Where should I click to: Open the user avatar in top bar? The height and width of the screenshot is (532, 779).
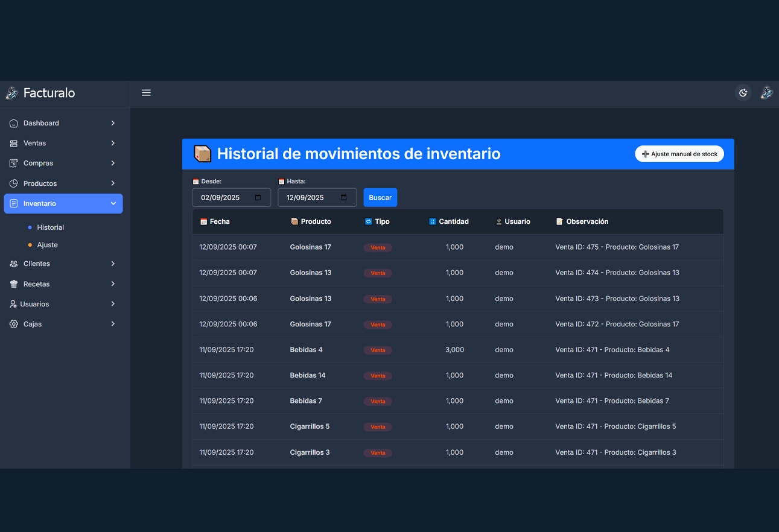[x=766, y=93]
